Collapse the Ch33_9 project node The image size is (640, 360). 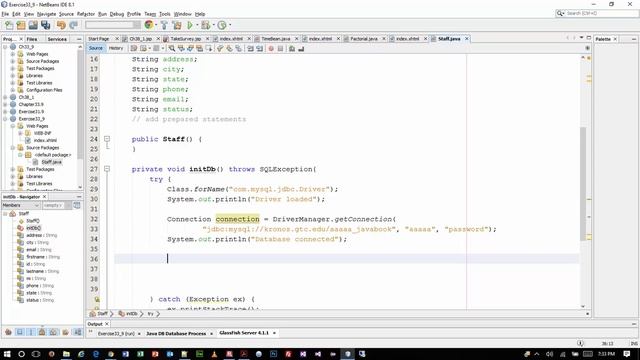point(5,47)
